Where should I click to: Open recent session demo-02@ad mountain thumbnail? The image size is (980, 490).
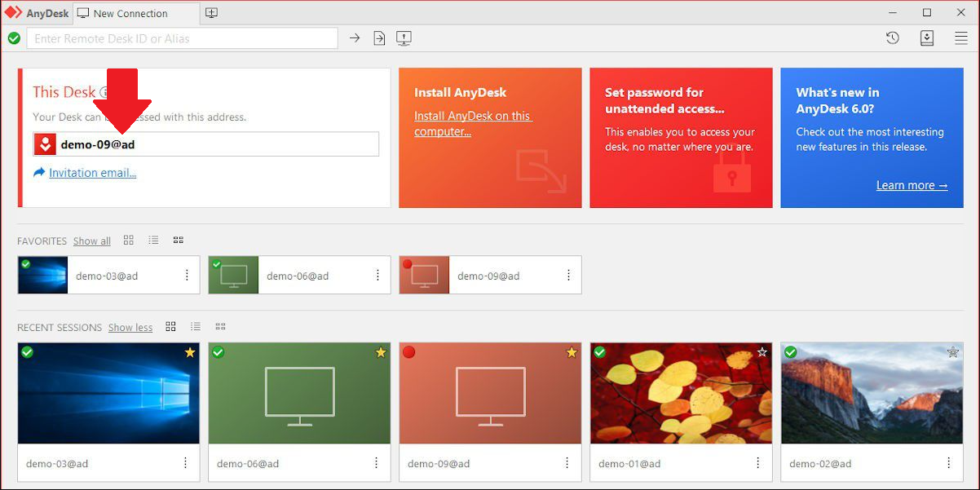click(872, 393)
